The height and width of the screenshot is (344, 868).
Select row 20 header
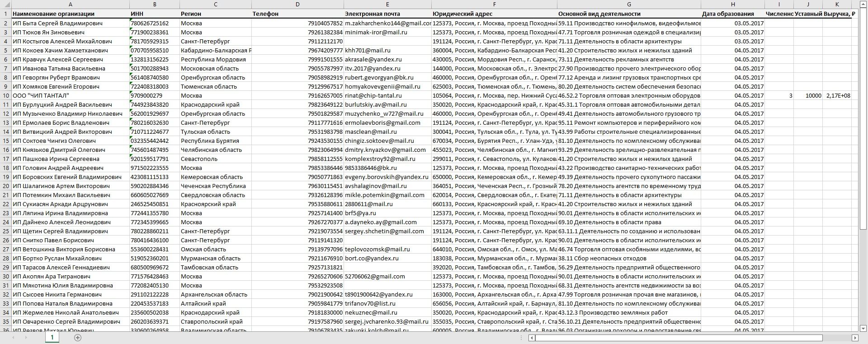pyautogui.click(x=5, y=186)
